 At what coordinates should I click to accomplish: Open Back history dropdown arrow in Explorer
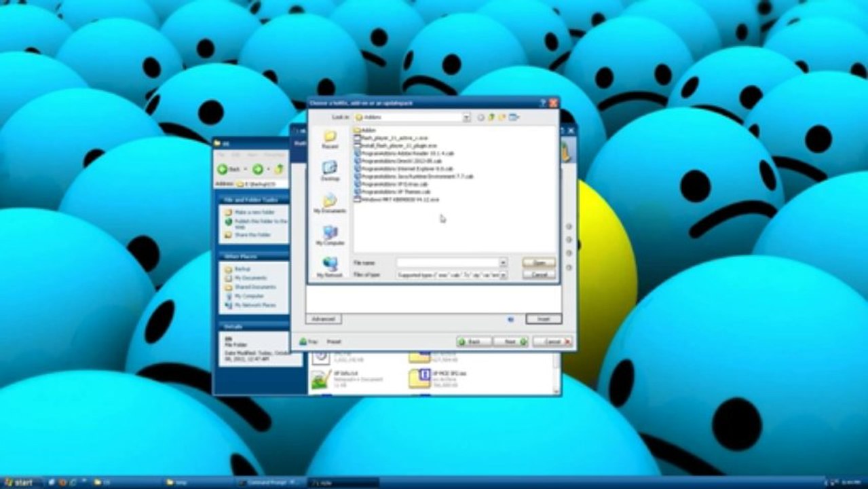pyautogui.click(x=245, y=169)
